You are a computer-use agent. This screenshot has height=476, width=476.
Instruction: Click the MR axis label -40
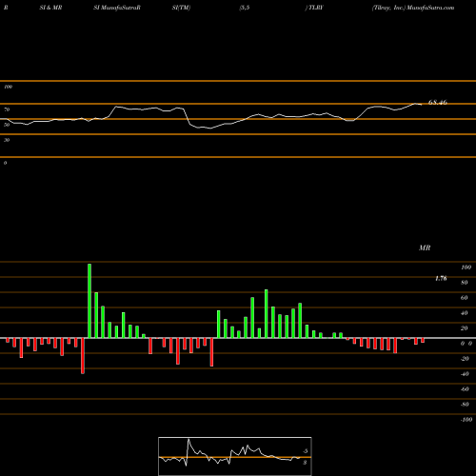tap(465, 374)
